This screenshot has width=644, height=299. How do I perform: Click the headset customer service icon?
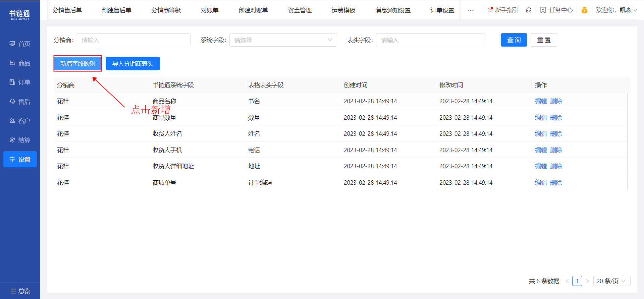coord(529,10)
